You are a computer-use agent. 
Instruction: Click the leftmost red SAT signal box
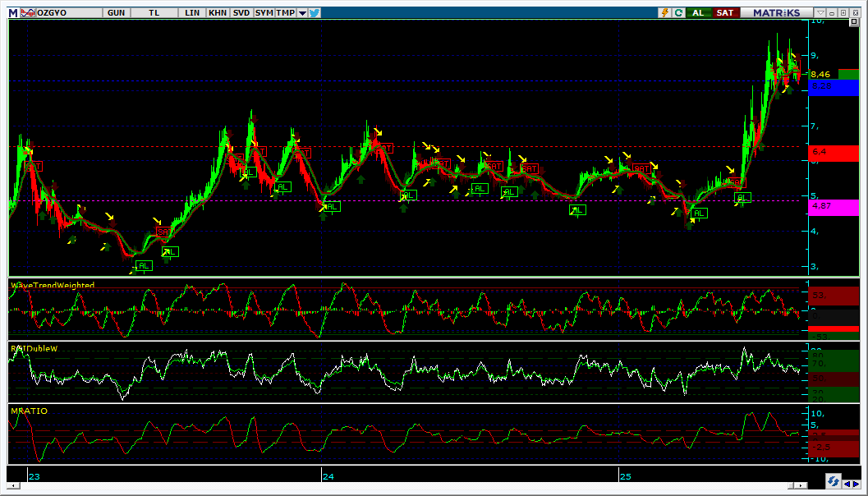coord(34,166)
